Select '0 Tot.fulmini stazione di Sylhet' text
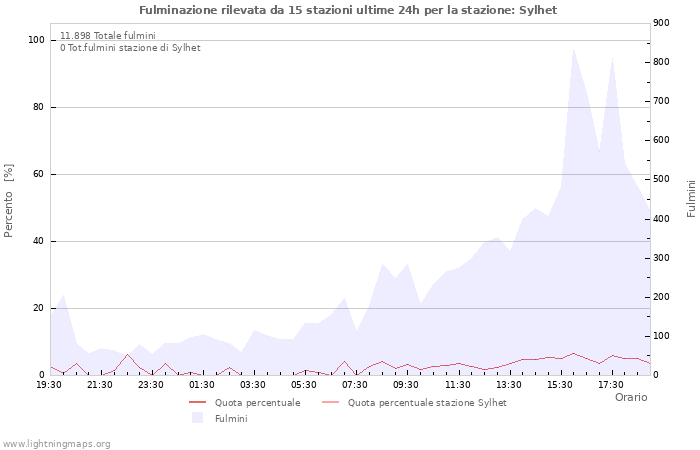Image resolution: width=700 pixels, height=450 pixels. [x=130, y=47]
